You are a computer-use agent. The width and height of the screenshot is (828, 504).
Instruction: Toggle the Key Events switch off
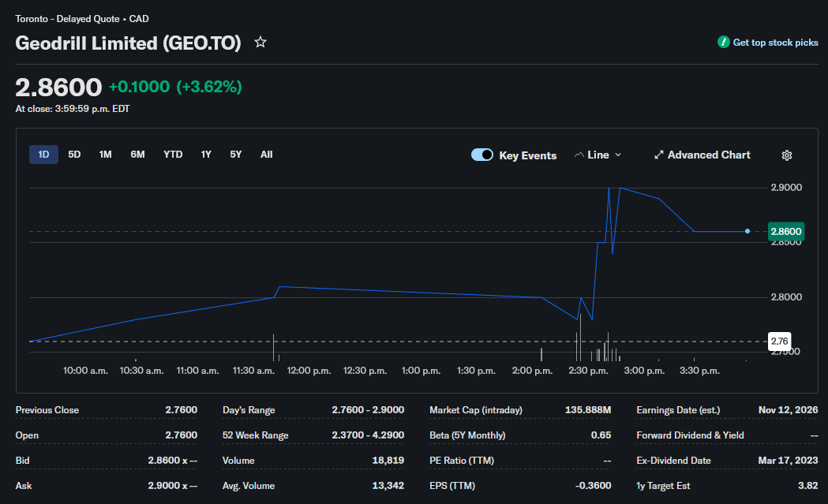click(482, 155)
